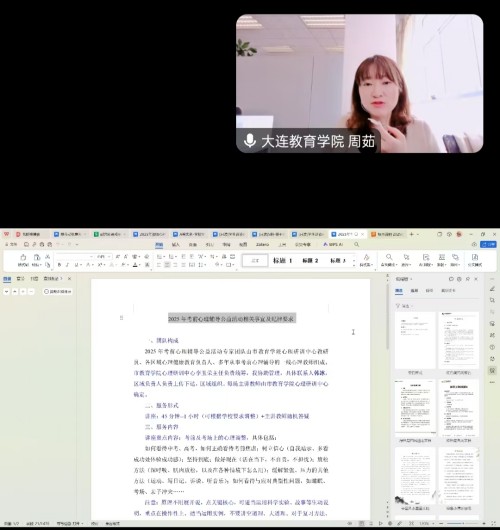Screen dimensions: 500x530
Task: Click the Bold formatting icon
Action: pos(59,265)
